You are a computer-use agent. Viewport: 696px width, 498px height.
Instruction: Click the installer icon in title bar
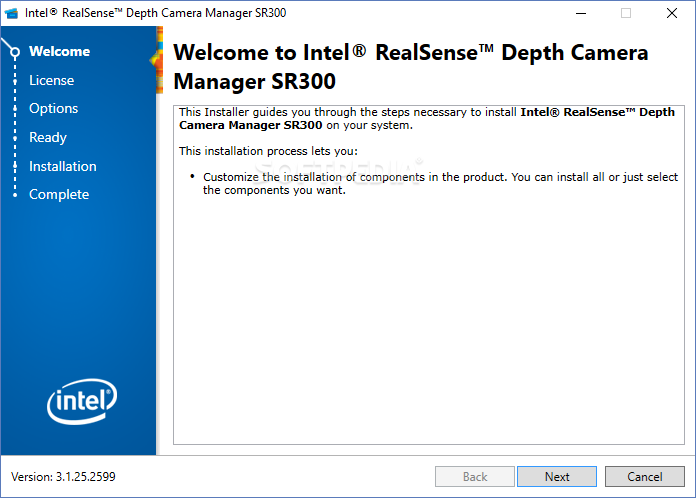[x=11, y=13]
